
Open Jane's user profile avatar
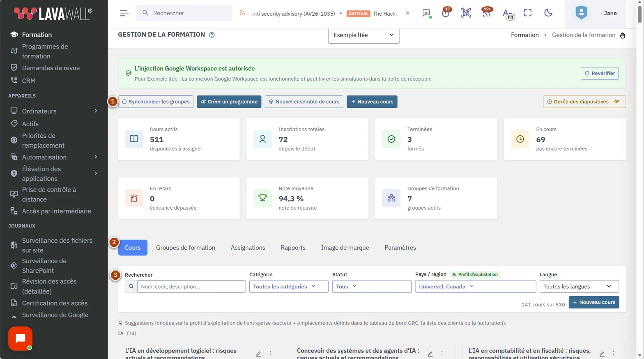coord(581,13)
